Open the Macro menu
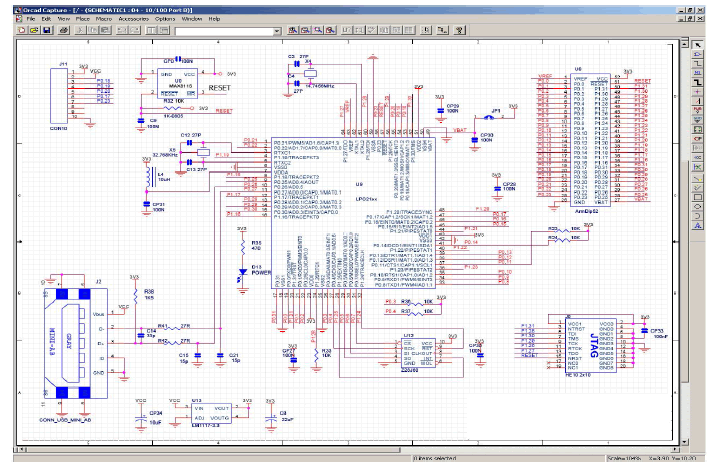The height and width of the screenshot is (470, 714). click(103, 19)
